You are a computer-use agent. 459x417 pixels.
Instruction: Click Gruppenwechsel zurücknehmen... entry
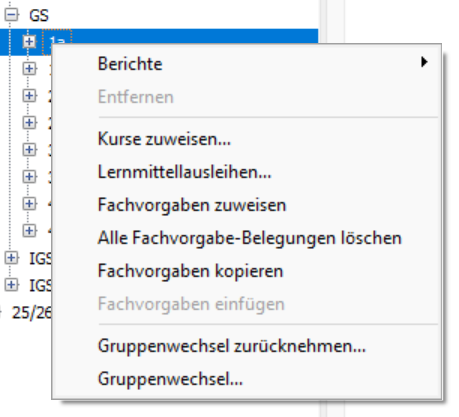247,346
